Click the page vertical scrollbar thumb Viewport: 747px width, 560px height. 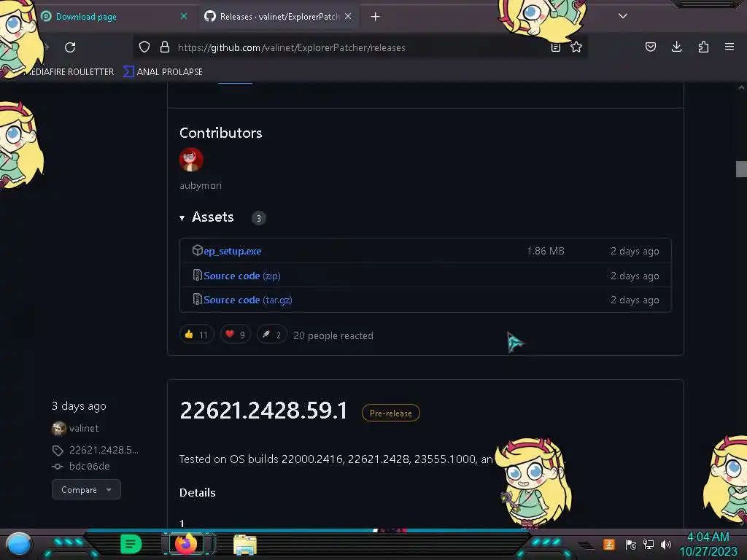click(741, 169)
